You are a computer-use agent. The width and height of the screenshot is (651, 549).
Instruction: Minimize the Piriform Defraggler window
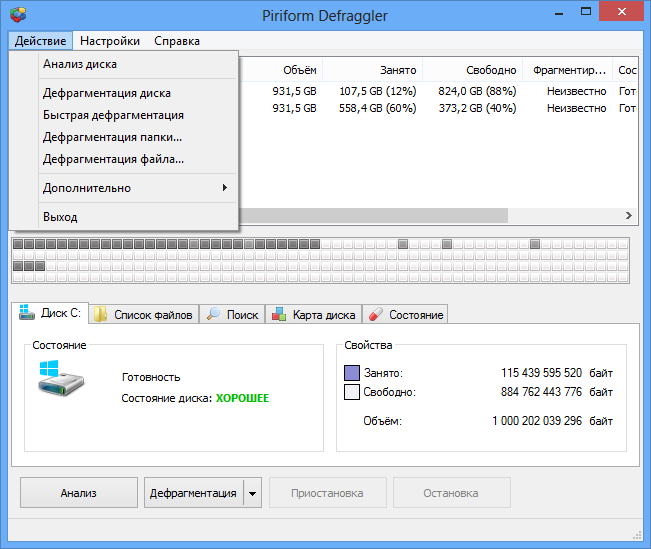point(559,13)
